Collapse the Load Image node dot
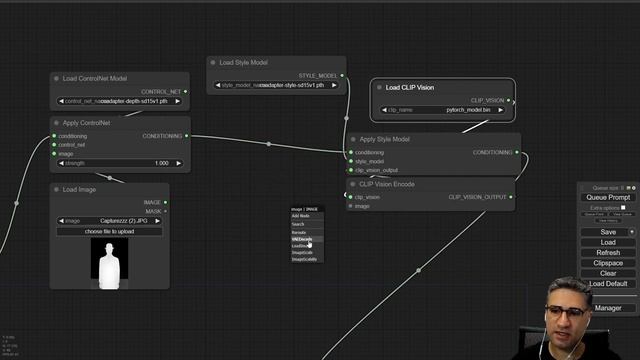 (56, 189)
